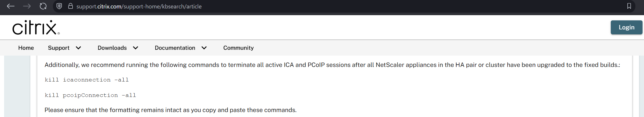Go to Home in navigation bar
644x117 pixels.
click(26, 48)
